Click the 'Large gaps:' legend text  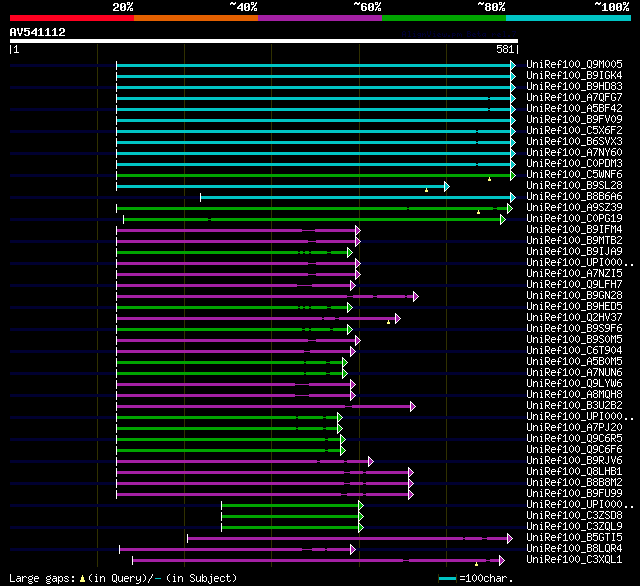coord(42,578)
